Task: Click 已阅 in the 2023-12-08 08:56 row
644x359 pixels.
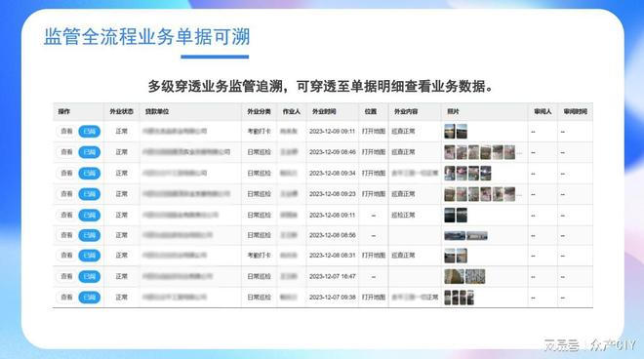Action: pos(90,235)
